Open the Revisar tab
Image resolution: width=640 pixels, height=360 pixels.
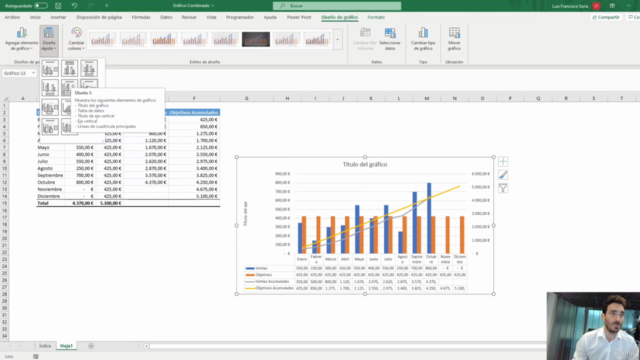(189, 17)
